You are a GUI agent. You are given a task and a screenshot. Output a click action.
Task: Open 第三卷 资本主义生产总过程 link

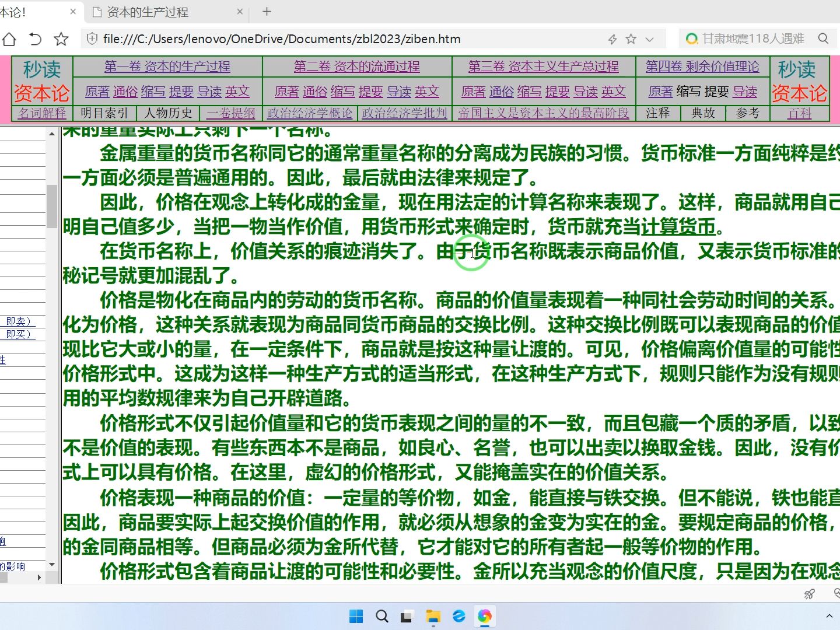tap(544, 66)
